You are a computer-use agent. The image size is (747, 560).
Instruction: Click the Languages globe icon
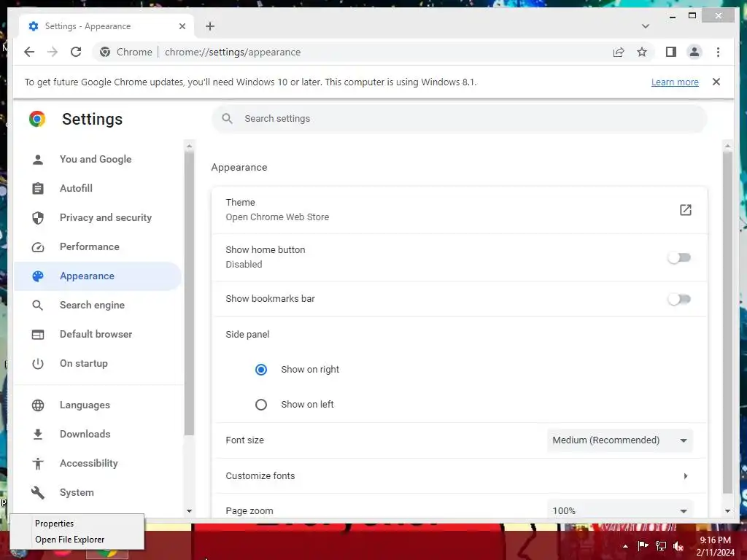click(38, 405)
